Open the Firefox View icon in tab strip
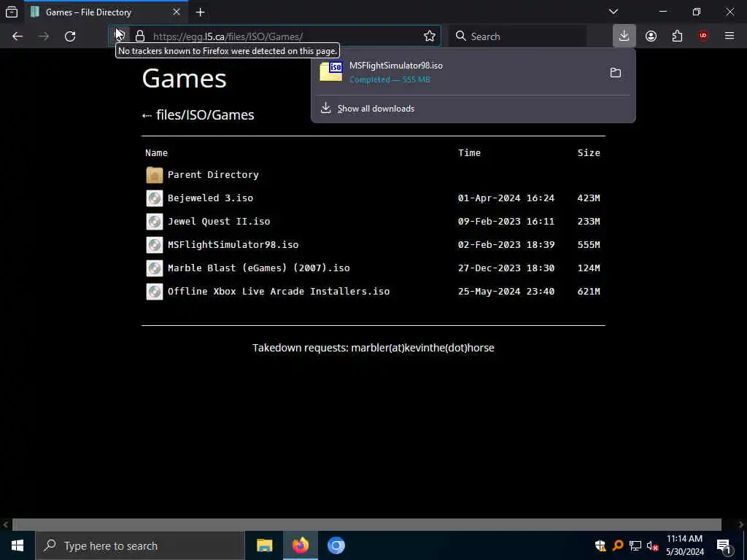Viewport: 747px width, 560px height. coord(12,12)
